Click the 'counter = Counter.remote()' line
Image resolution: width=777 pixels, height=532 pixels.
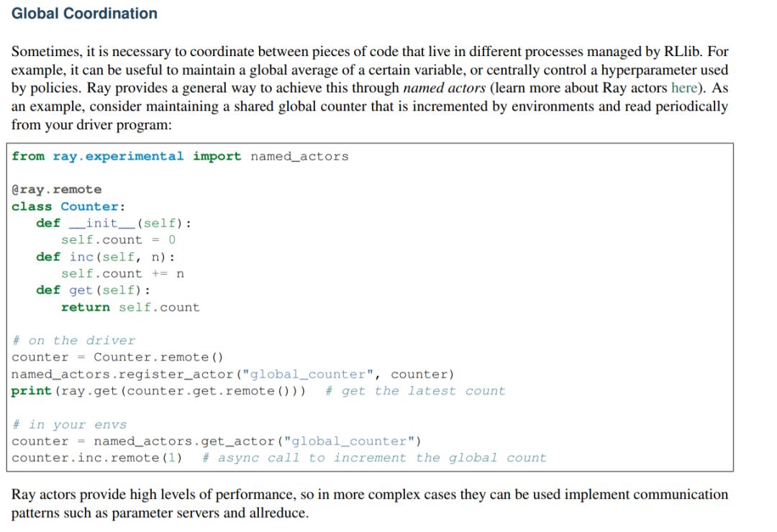click(x=118, y=357)
